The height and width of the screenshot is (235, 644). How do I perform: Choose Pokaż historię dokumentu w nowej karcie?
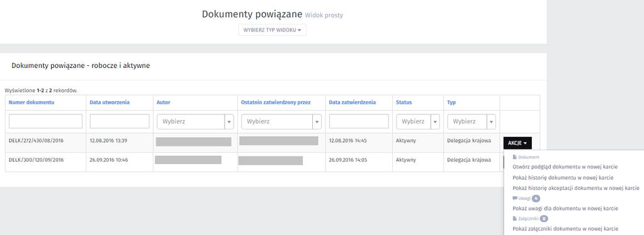tap(563, 178)
